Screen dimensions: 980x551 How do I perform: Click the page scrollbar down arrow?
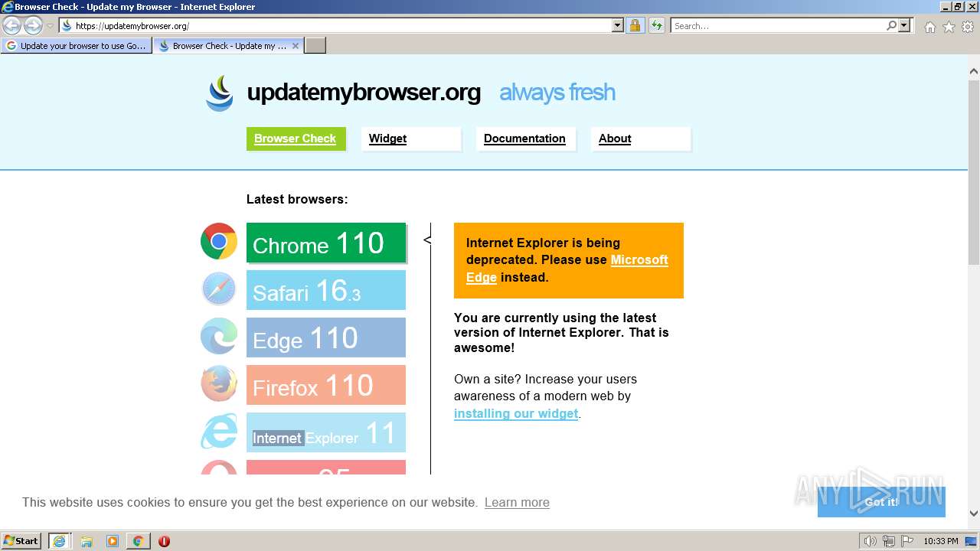tap(974, 514)
